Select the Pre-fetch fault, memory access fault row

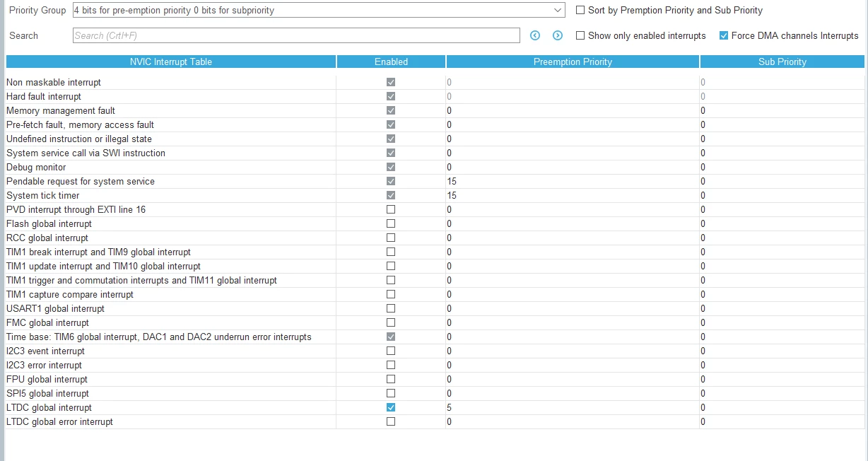tap(80, 124)
